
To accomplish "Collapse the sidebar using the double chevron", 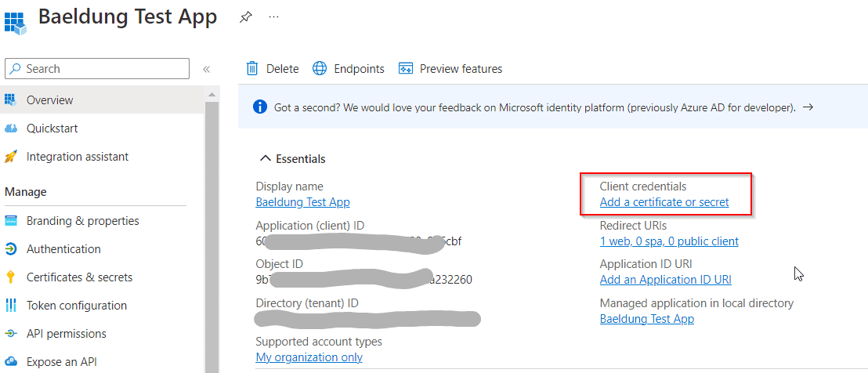I will point(207,69).
